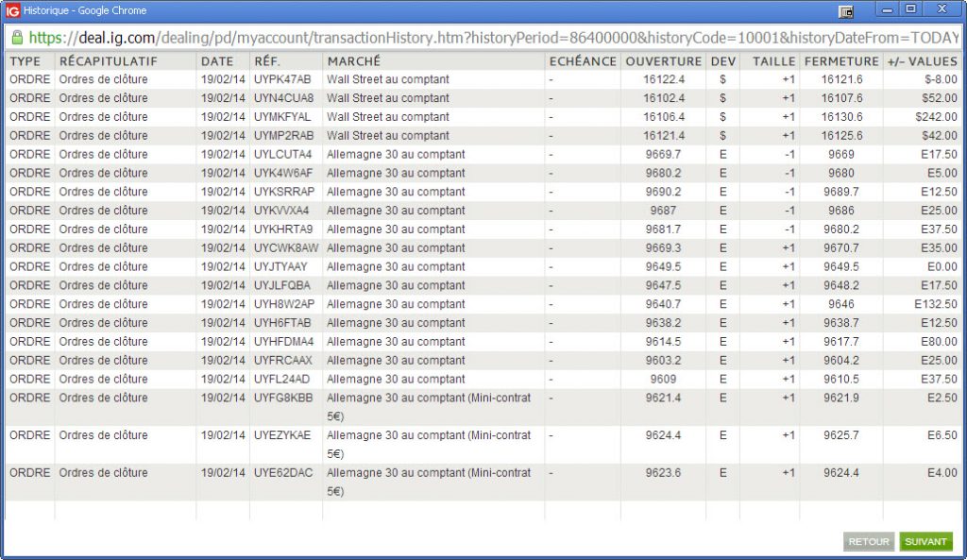Select reference UYKVVXA4
Viewport: 967px width, 560px height.
(281, 211)
